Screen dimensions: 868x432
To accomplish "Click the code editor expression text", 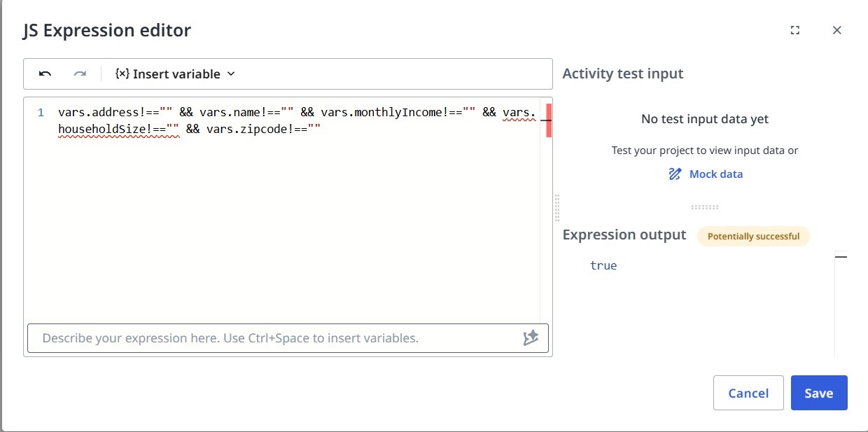I will tap(297, 120).
